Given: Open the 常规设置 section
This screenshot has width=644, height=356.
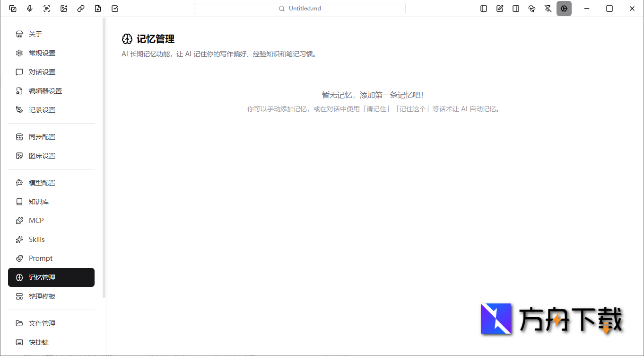Looking at the screenshot, I should tap(41, 53).
